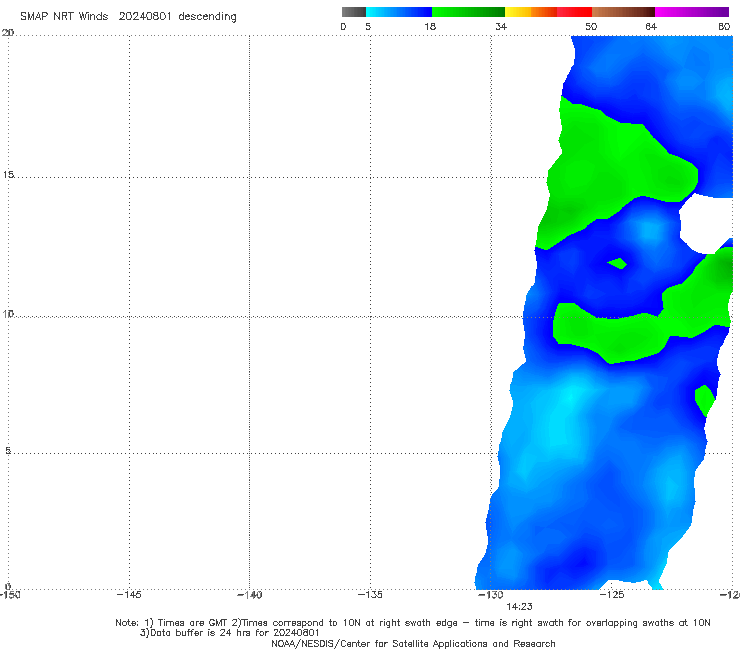Click the brown segment of the color bar
Viewport: 740px width, 650px height.
[x=623, y=12]
